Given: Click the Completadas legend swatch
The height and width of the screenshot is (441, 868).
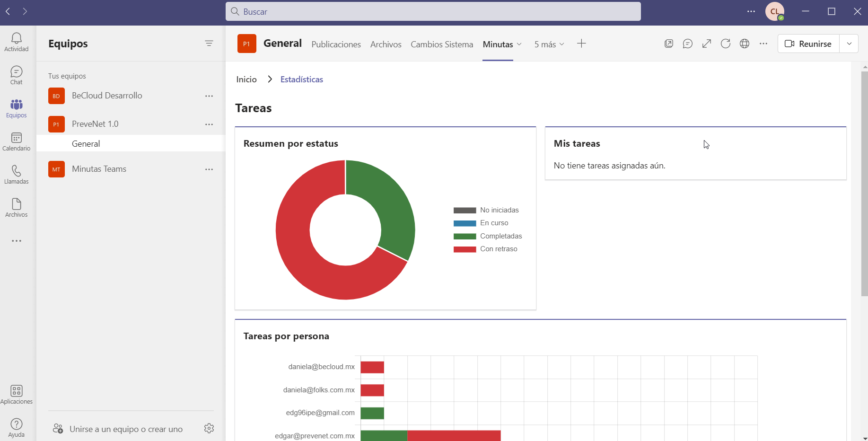Looking at the screenshot, I should tap(465, 236).
